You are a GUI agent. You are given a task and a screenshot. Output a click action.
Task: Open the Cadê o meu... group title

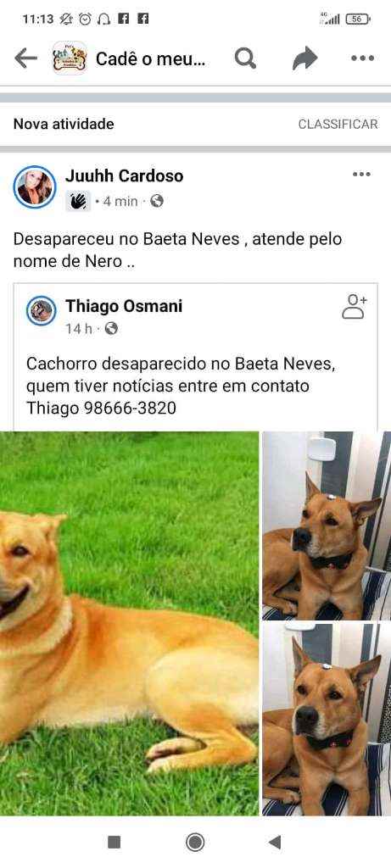151,58
